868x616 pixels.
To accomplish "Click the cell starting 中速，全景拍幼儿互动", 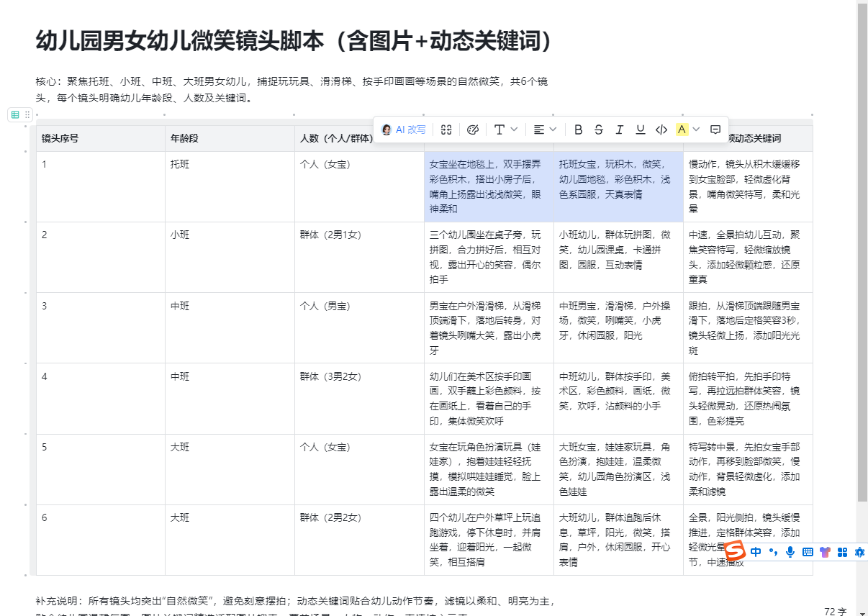I will pyautogui.click(x=749, y=257).
